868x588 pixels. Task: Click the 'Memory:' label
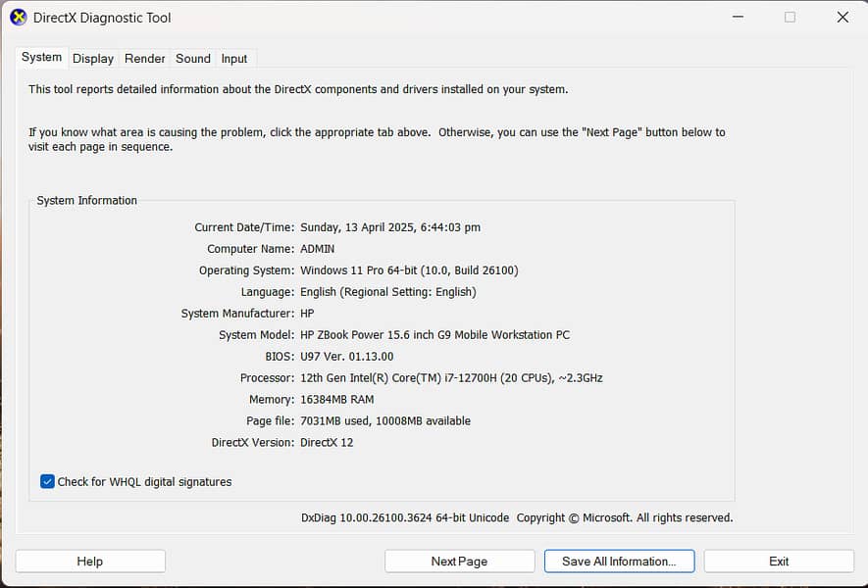pos(272,400)
